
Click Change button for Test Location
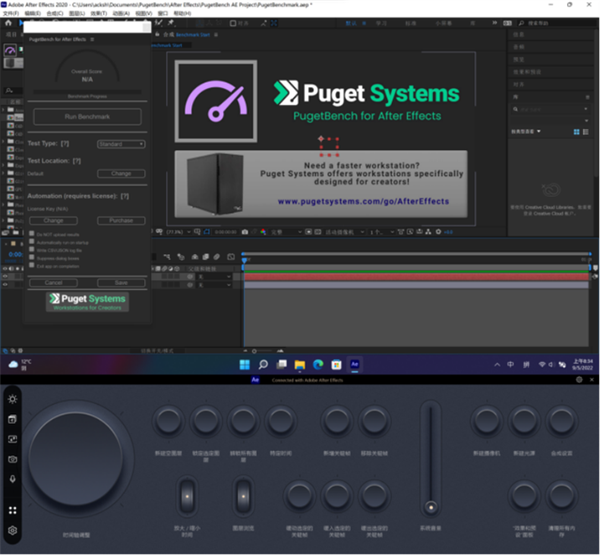pyautogui.click(x=121, y=174)
